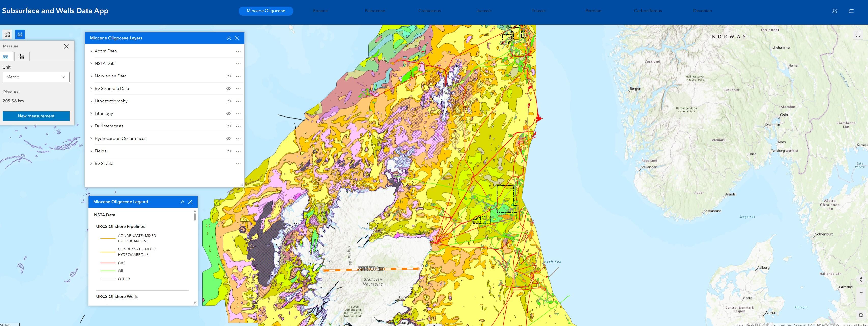Image resolution: width=868 pixels, height=326 pixels.
Task: Open options menu for Acorn Data layer
Action: pyautogui.click(x=238, y=51)
